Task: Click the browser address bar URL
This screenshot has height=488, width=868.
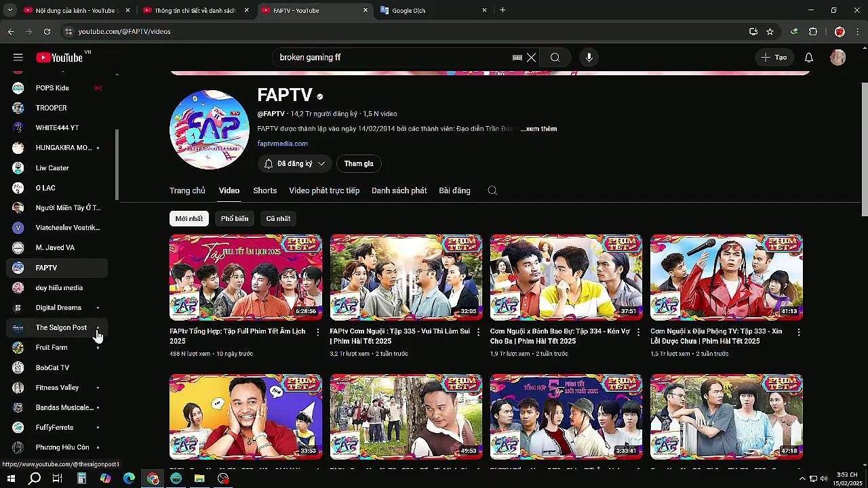Action: (x=124, y=31)
